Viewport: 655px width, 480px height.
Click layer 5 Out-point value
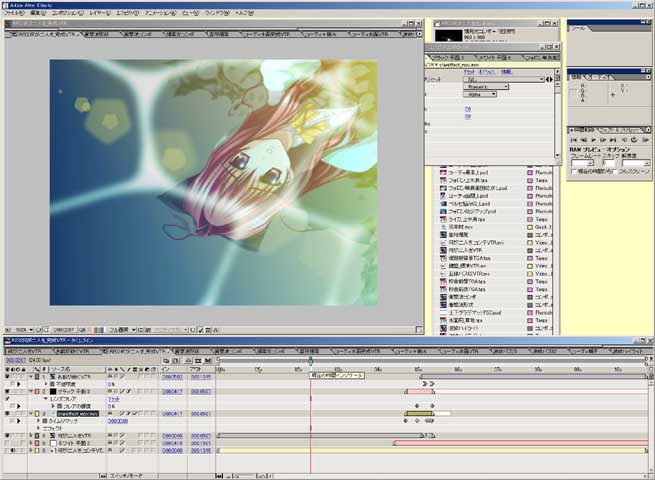click(x=201, y=443)
